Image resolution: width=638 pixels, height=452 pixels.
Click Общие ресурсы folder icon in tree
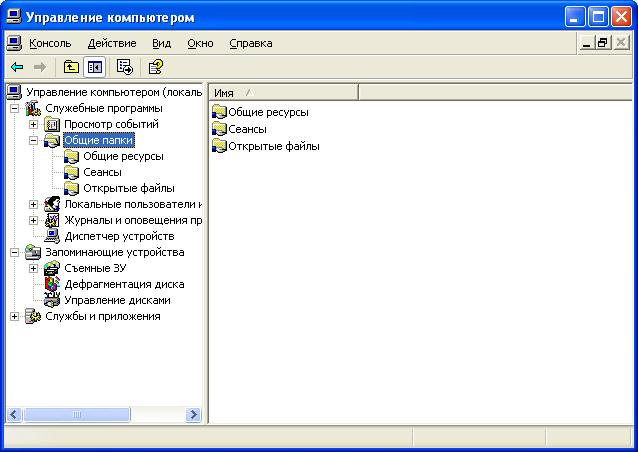pyautogui.click(x=71, y=156)
